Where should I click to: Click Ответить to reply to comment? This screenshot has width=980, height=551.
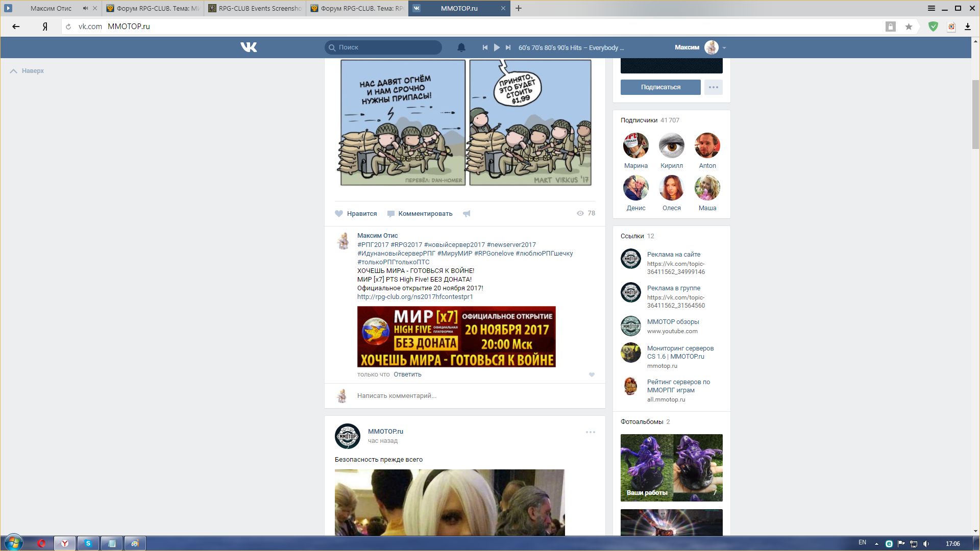[x=407, y=374]
